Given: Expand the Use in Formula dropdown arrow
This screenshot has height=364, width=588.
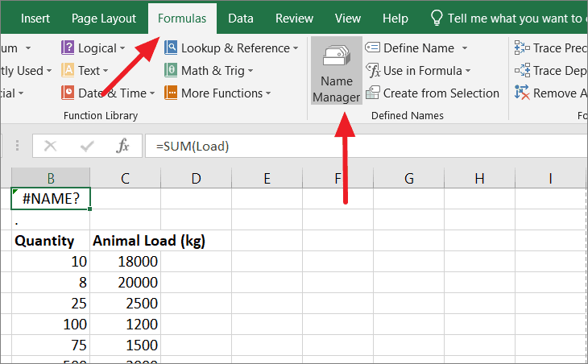Looking at the screenshot, I should (468, 71).
